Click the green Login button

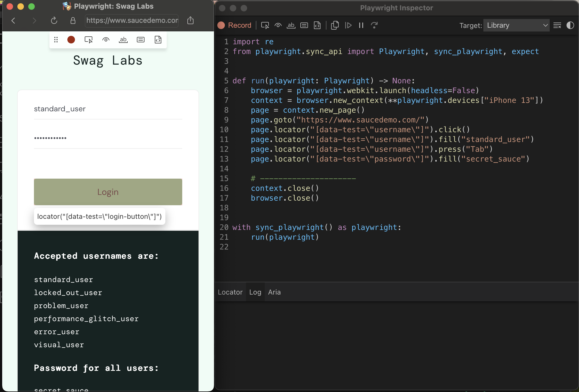point(108,192)
